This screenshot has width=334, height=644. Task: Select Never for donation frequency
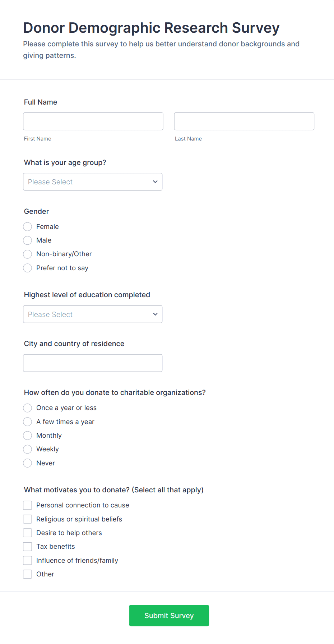coord(28,463)
